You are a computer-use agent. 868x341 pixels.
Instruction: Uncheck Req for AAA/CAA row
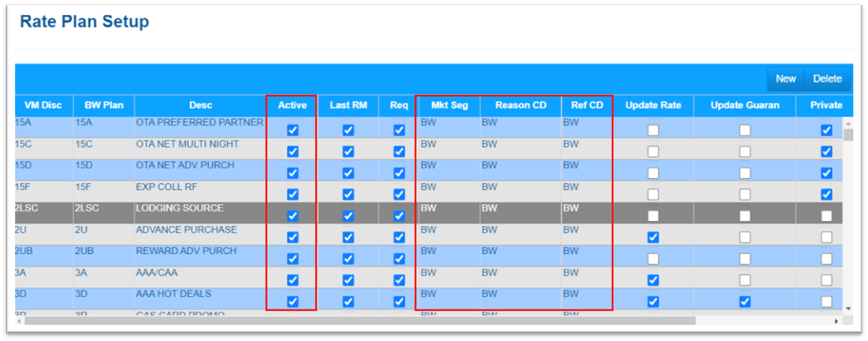tap(399, 280)
